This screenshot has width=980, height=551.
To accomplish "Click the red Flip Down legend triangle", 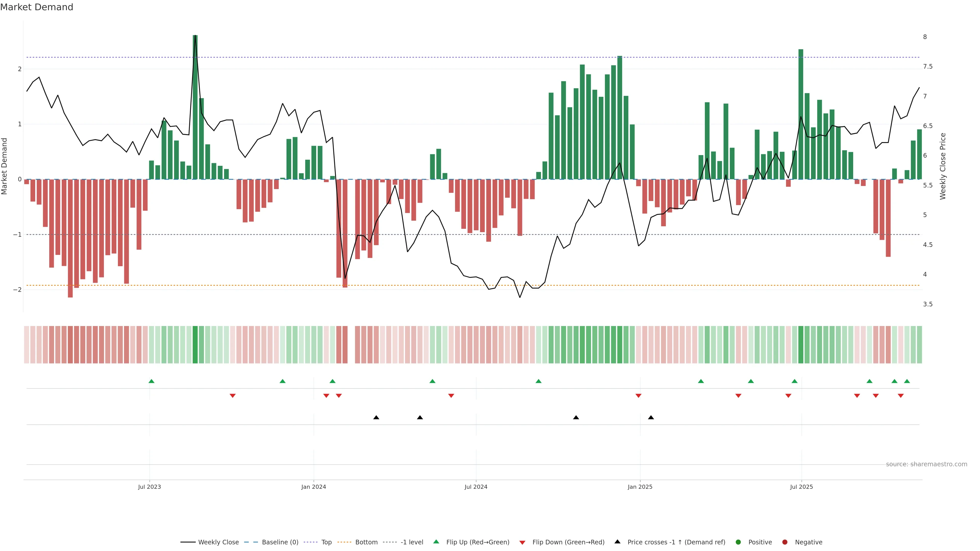I will [x=522, y=543].
